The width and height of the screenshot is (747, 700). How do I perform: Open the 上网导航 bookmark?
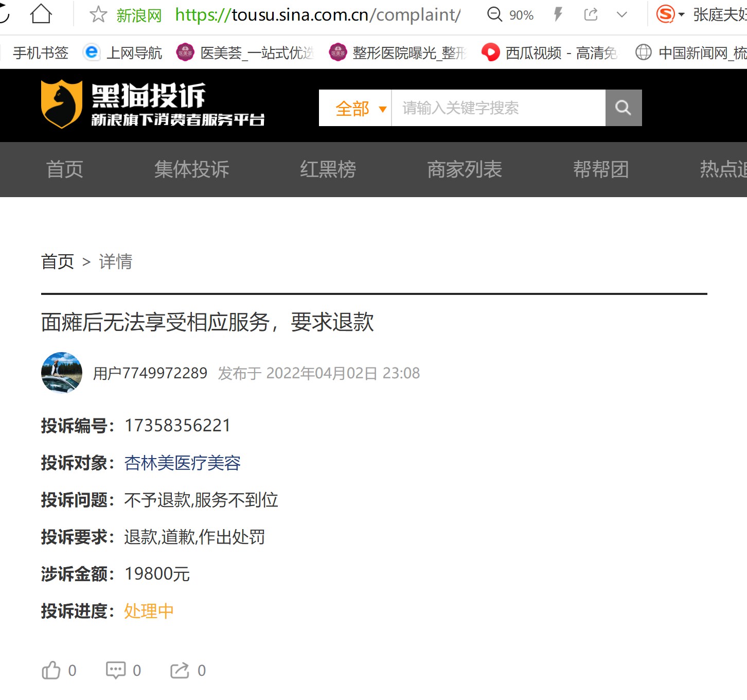coord(123,52)
